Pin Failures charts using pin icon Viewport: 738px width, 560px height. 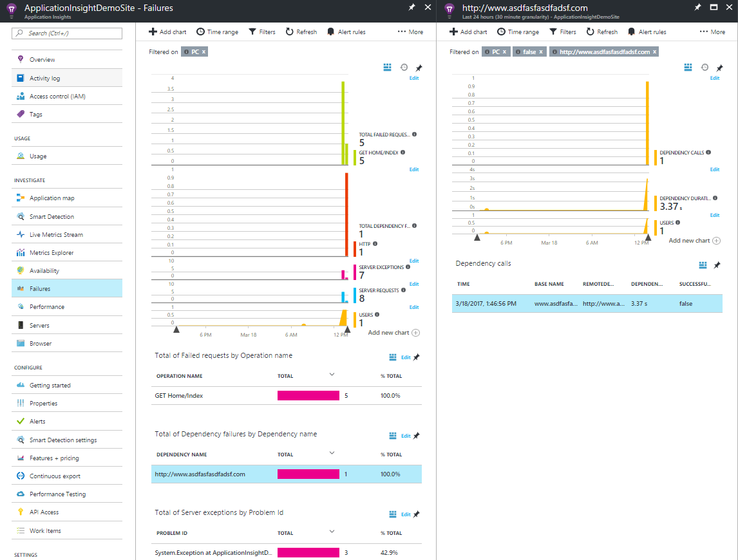pos(419,68)
